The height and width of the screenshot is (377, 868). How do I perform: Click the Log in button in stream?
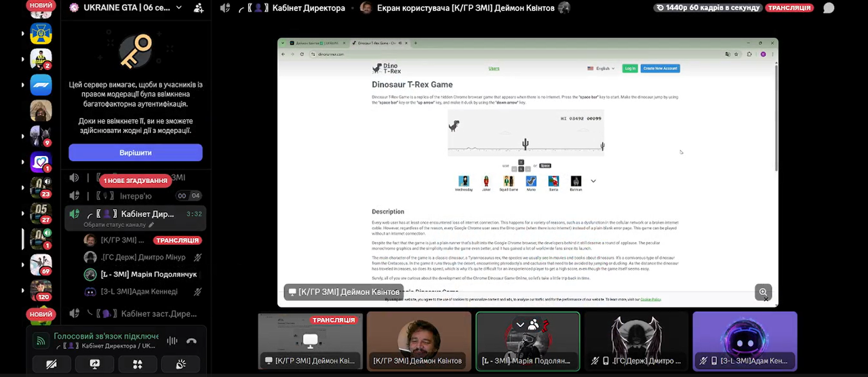click(x=630, y=68)
